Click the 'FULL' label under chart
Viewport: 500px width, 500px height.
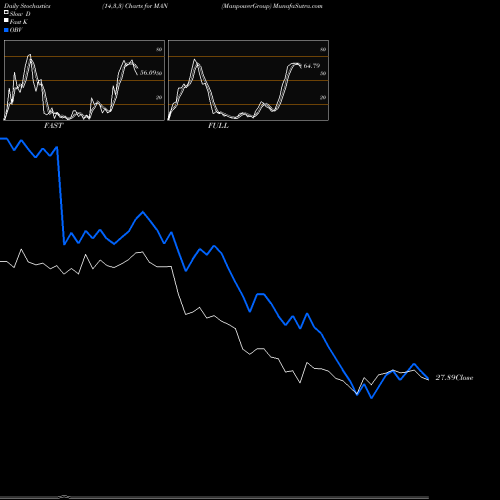coord(218,126)
